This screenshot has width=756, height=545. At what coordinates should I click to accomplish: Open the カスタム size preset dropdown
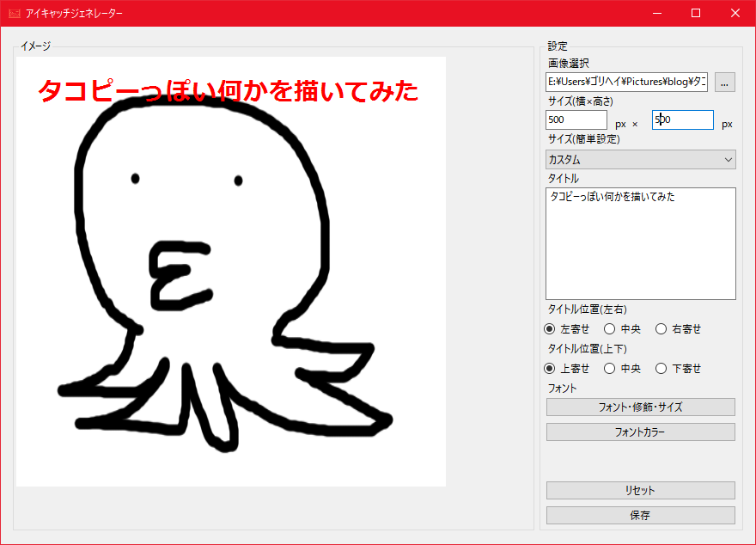coord(641,160)
